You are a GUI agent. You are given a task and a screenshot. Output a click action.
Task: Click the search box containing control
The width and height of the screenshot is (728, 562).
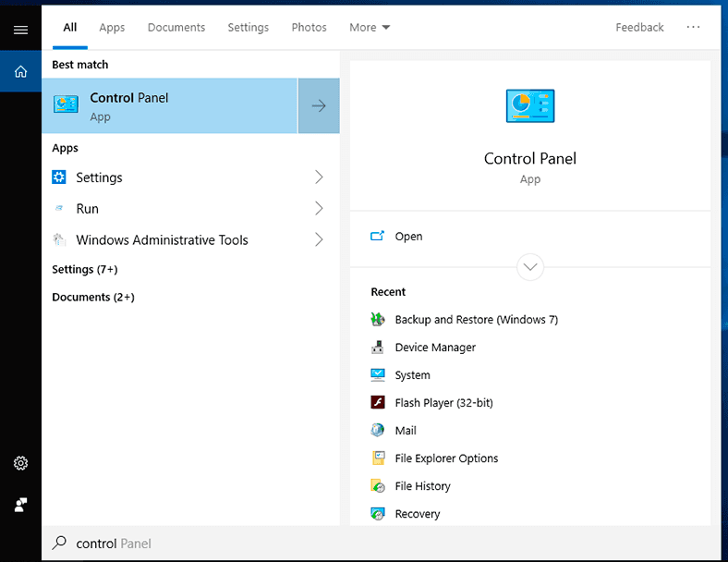click(381, 543)
